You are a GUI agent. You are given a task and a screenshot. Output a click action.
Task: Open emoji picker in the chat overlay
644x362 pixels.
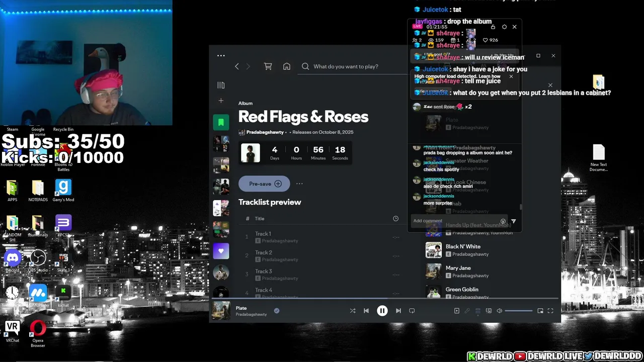coord(503,221)
